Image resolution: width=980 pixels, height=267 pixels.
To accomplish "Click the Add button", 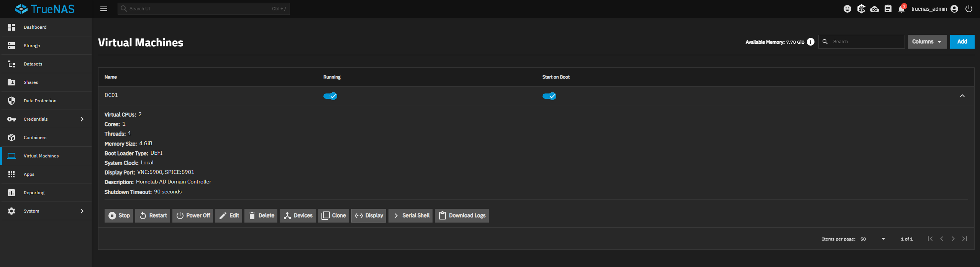I will coord(962,42).
